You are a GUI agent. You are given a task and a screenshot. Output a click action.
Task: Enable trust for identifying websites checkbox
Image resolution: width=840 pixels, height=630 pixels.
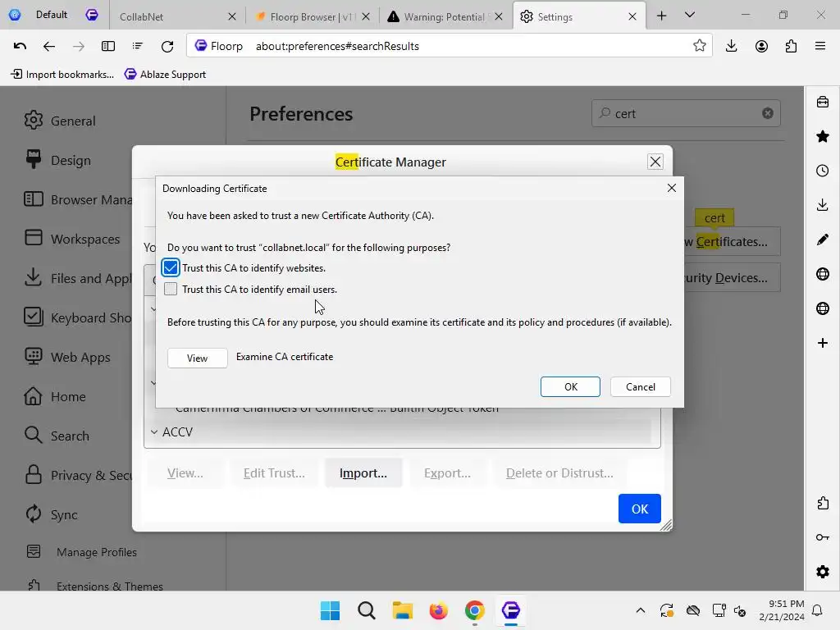click(171, 267)
